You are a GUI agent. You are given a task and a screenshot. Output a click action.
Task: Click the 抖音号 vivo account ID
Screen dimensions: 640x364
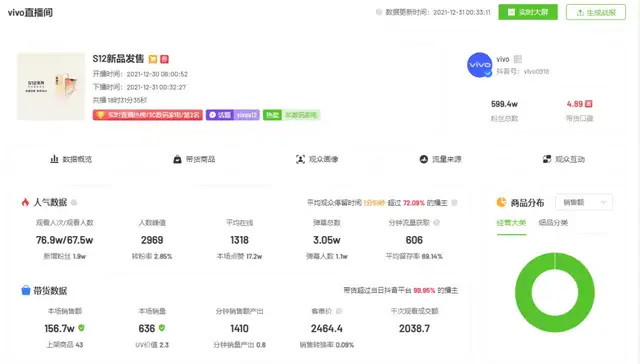click(522, 71)
